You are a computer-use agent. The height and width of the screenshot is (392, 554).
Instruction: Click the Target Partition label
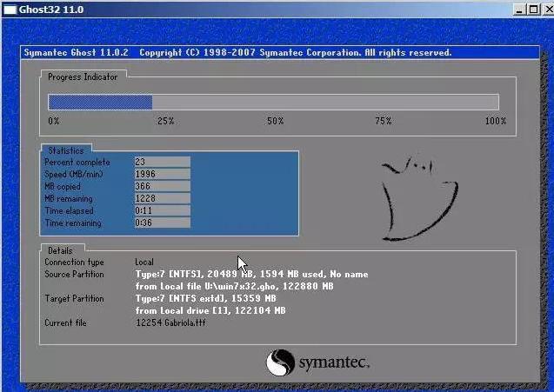tap(74, 299)
